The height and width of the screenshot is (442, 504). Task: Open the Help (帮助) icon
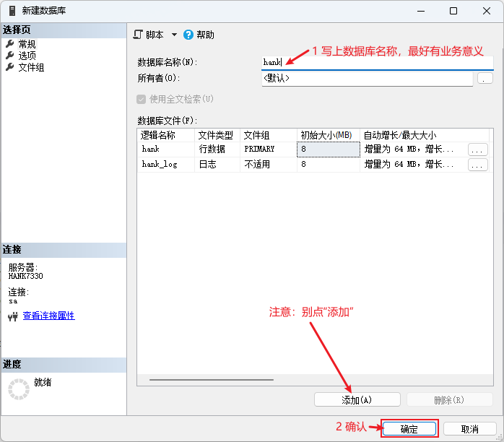pos(188,35)
